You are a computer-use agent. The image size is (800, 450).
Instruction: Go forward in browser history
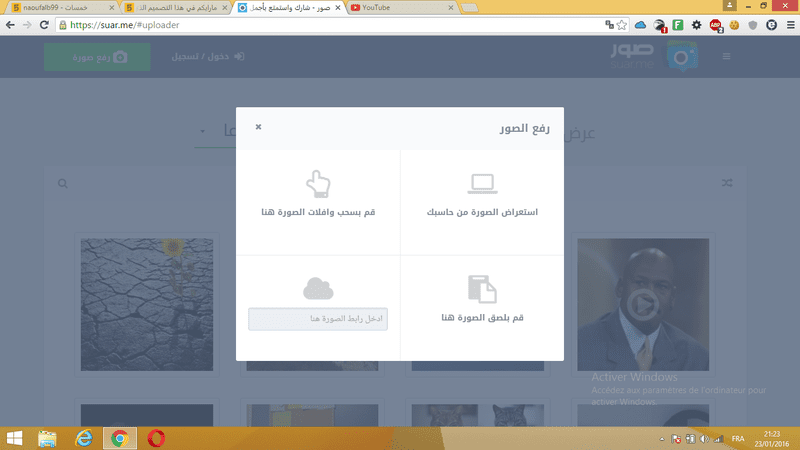point(27,25)
